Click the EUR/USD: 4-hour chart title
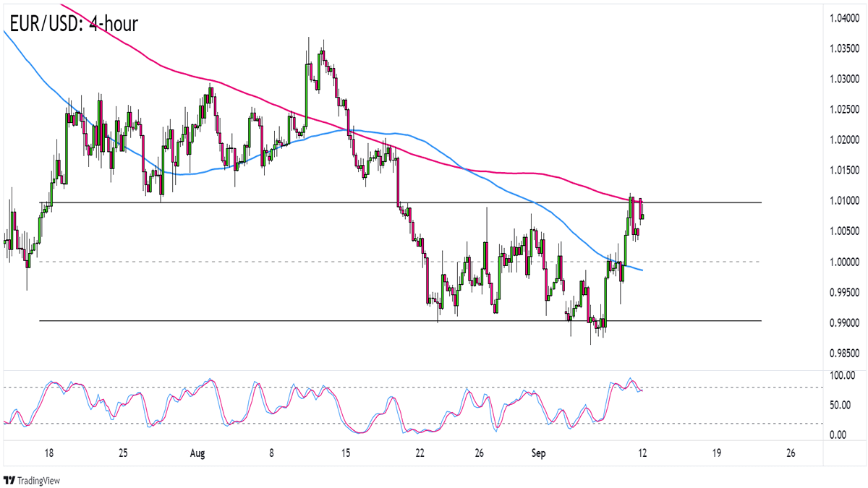868x488 pixels. [x=73, y=24]
